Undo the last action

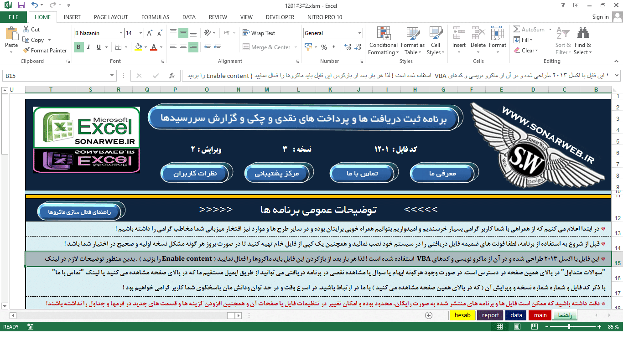click(x=35, y=5)
